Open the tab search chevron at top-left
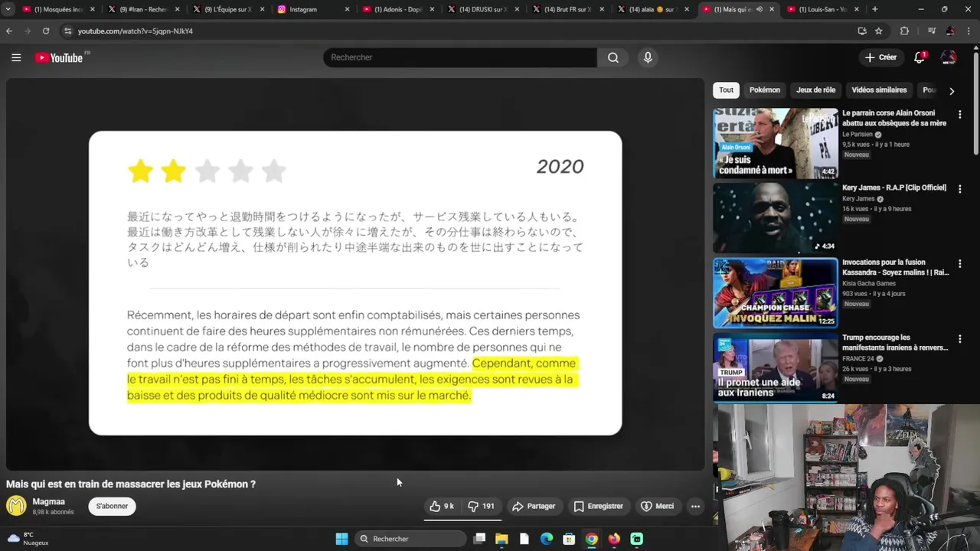 click(8, 9)
